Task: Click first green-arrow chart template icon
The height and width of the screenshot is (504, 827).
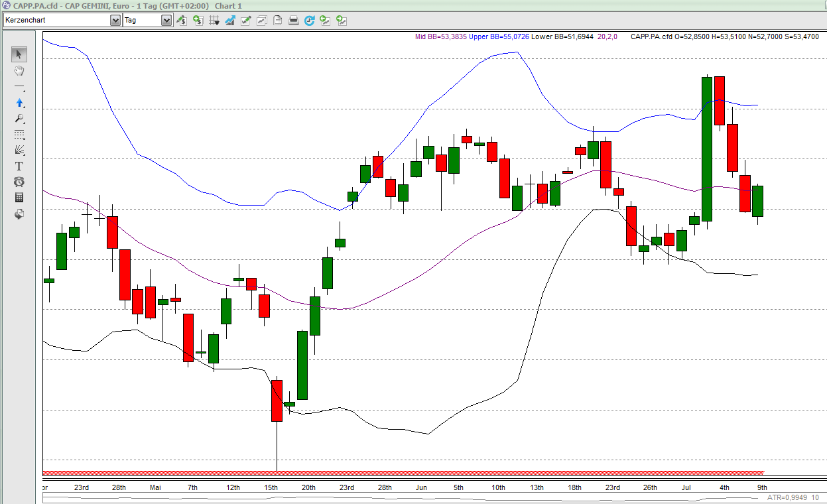Action: point(325,21)
